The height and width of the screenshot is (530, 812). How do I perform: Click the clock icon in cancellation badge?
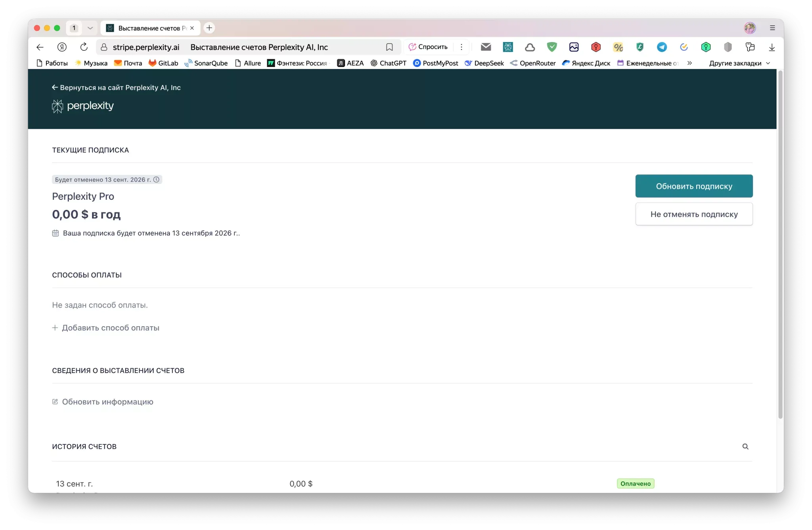point(157,180)
